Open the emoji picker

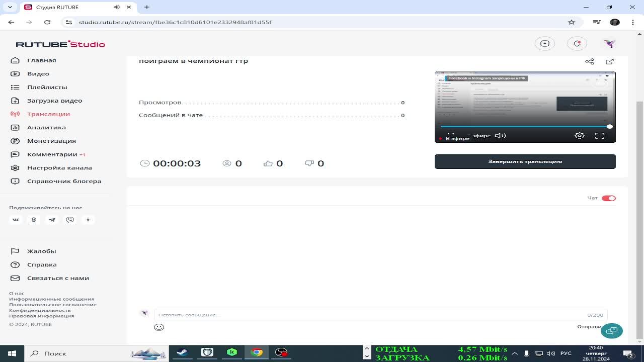point(159,327)
